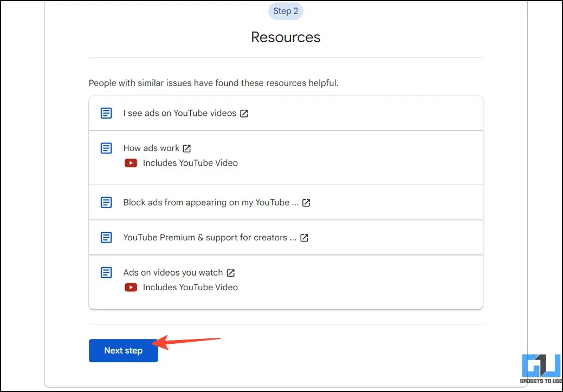Click external-link icon beside 'I see ads on YouTube videos'
The width and height of the screenshot is (563, 392).
point(244,113)
